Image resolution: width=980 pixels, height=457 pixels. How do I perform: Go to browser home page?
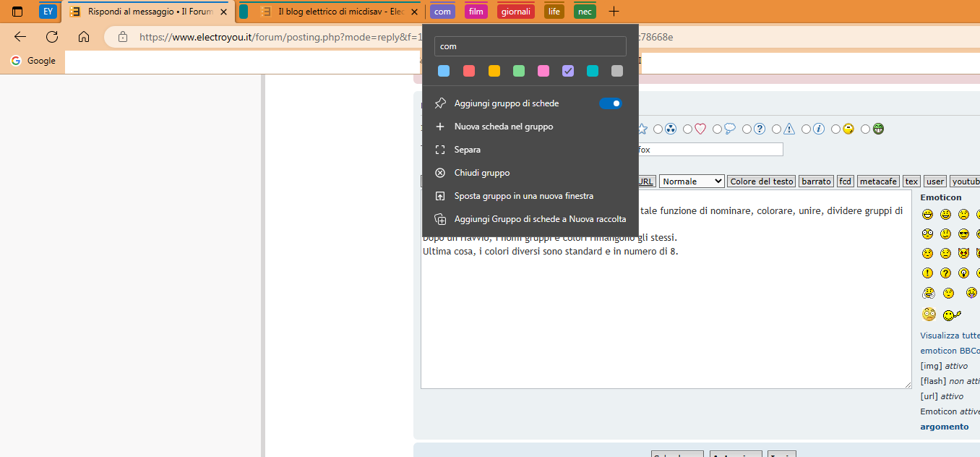pos(84,37)
